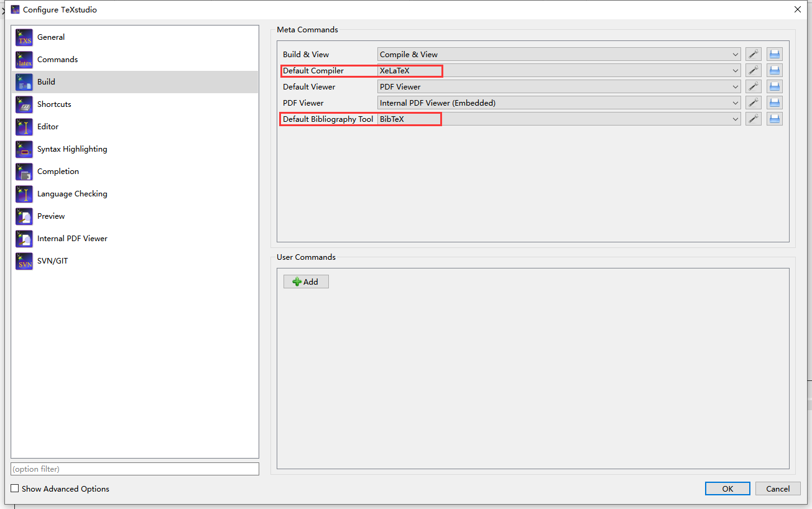Click the PDF Viewer blue reset icon

point(775,103)
